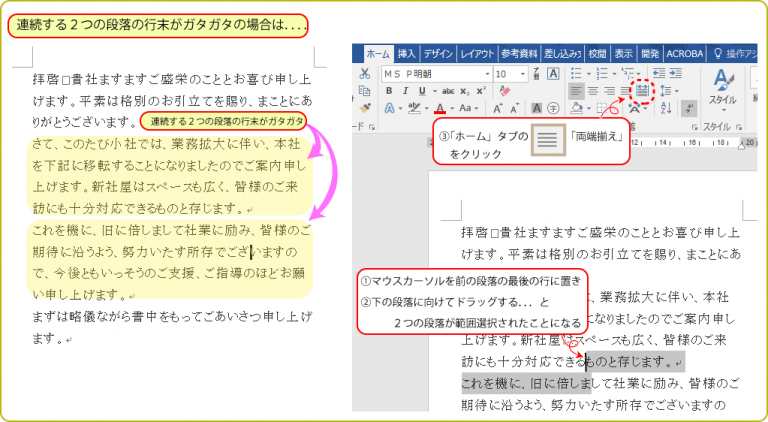Switch to the 開発 tab
768x422 pixels.
(x=650, y=53)
